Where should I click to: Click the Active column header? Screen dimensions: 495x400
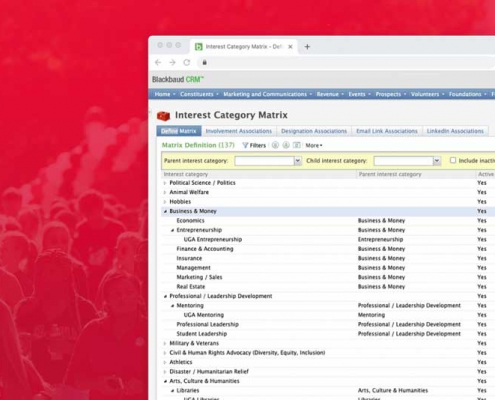coord(486,174)
